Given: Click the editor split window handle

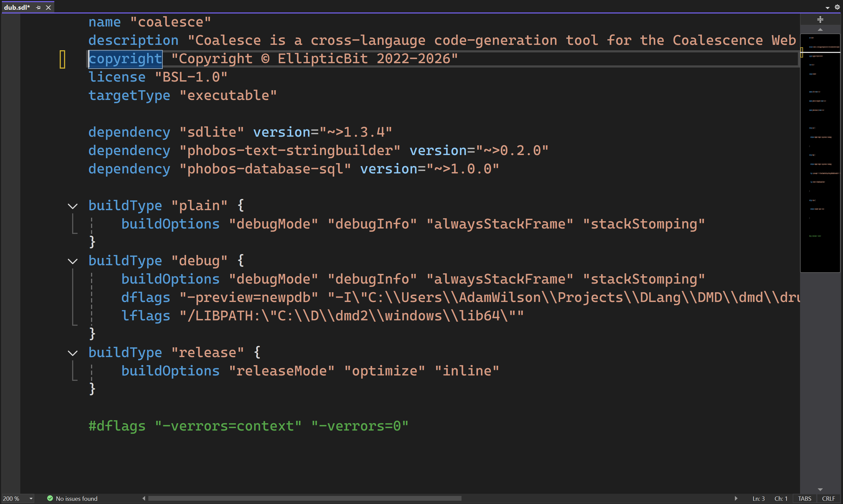Looking at the screenshot, I should (x=820, y=19).
